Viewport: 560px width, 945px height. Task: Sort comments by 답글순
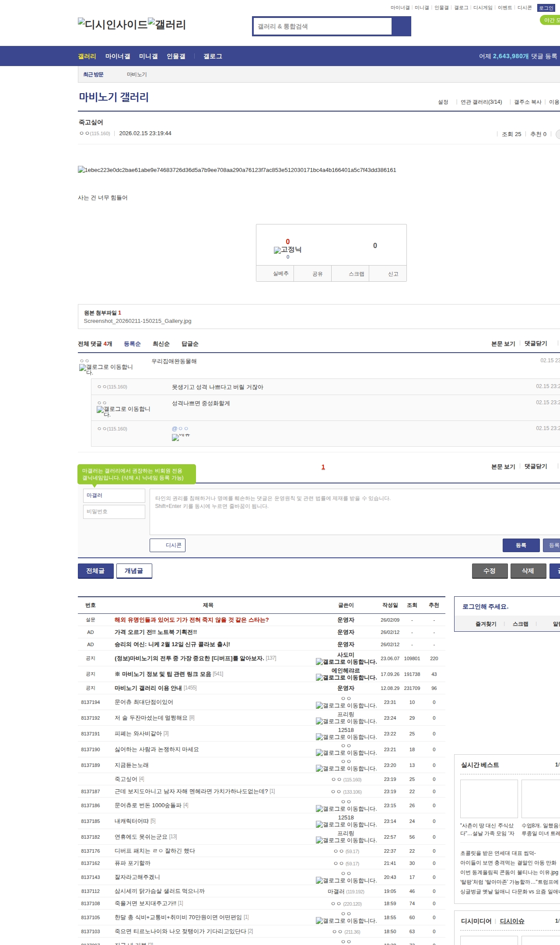190,344
